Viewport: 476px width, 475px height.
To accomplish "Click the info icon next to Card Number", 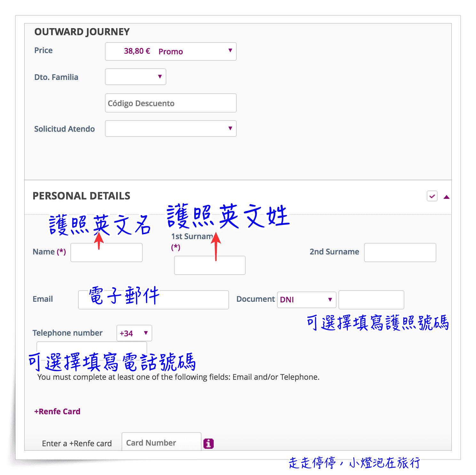I will click(x=209, y=443).
